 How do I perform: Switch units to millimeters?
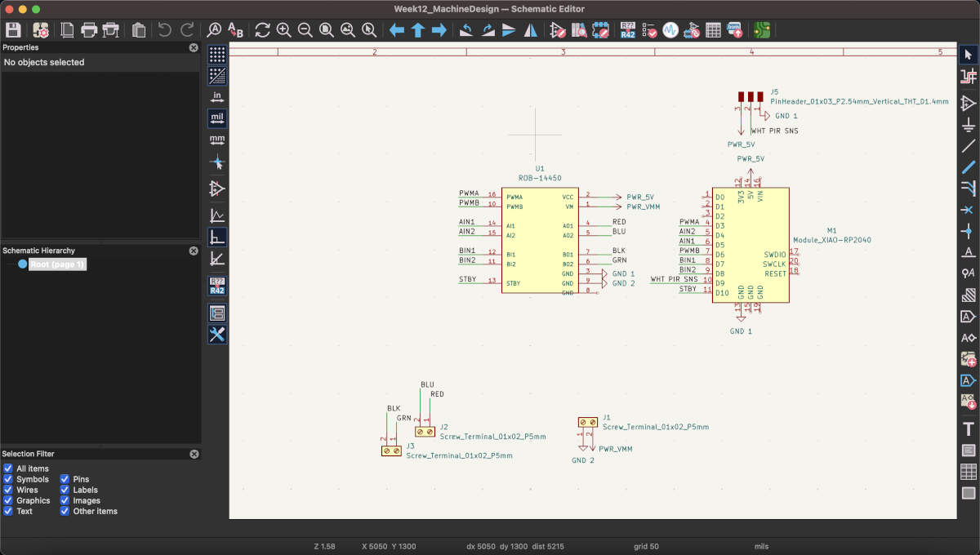coord(216,140)
